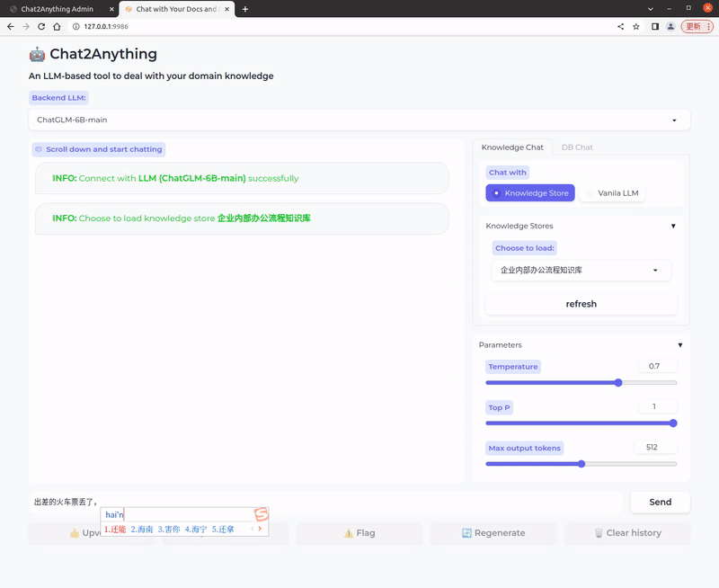The width and height of the screenshot is (719, 588).
Task: Select the Chat with Your Docs tab
Action: point(176,9)
